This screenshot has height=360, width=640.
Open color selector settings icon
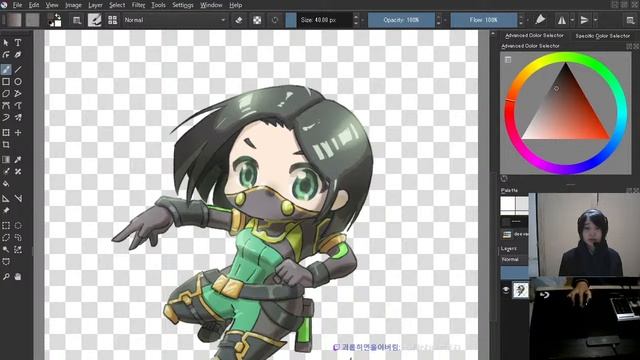pyautogui.click(x=508, y=60)
